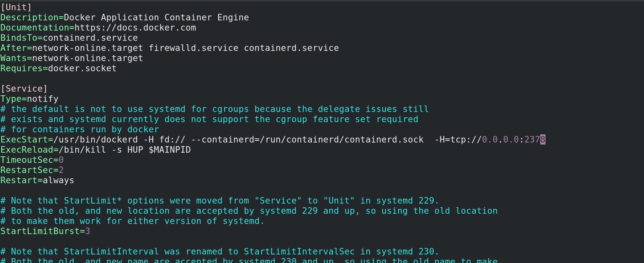Click the https://docs.docker.com documentation URL
Image resolution: width=644 pixels, height=263 pixels.
pos(135,28)
